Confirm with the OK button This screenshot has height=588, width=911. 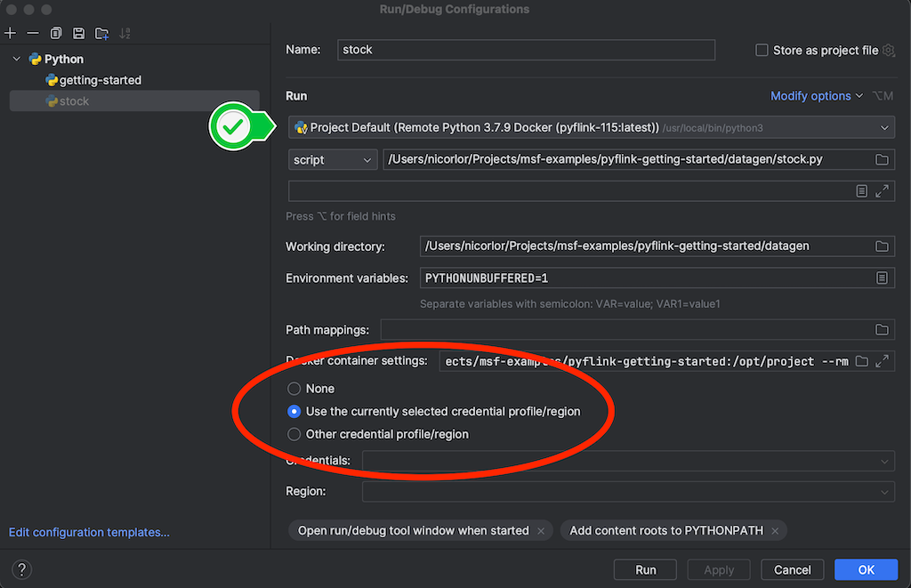click(x=866, y=570)
